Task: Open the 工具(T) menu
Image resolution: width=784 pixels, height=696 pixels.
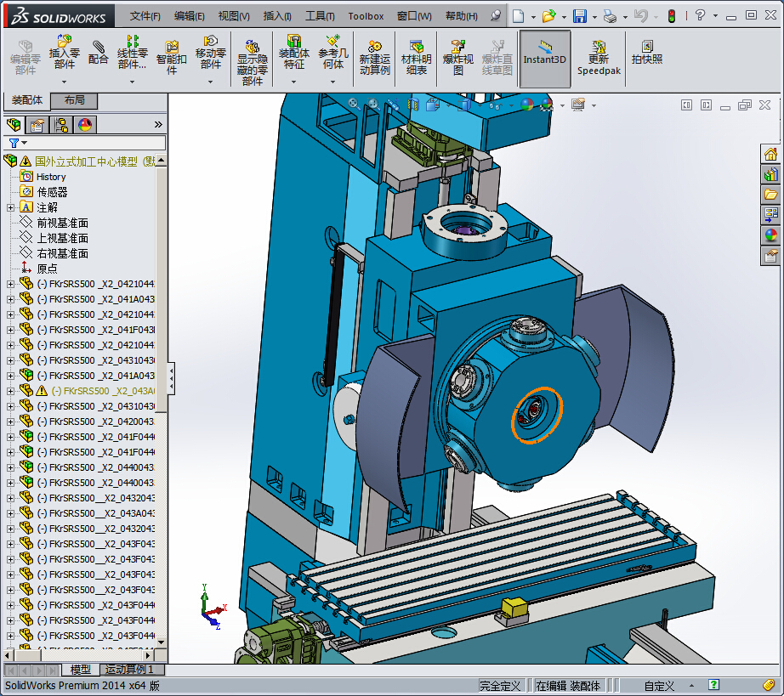Action: (320, 16)
